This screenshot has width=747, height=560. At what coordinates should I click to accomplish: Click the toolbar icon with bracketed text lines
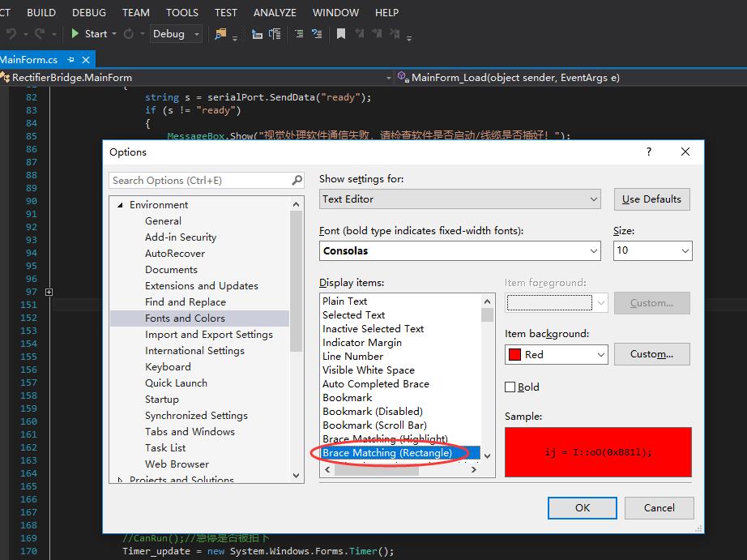(275, 34)
